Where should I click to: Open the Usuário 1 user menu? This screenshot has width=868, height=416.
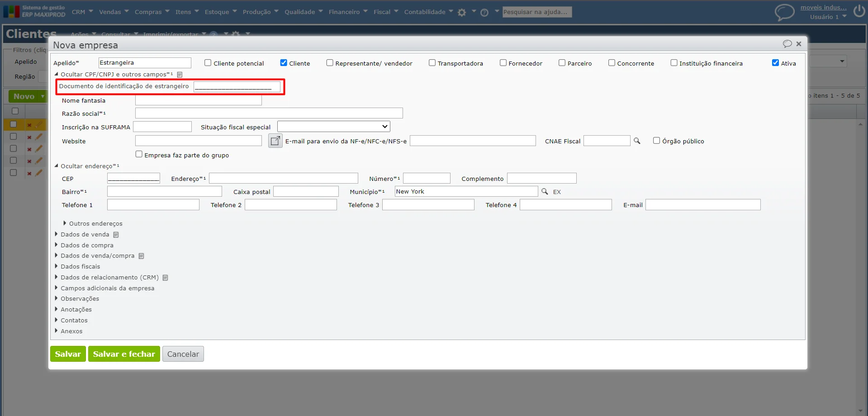click(x=828, y=17)
